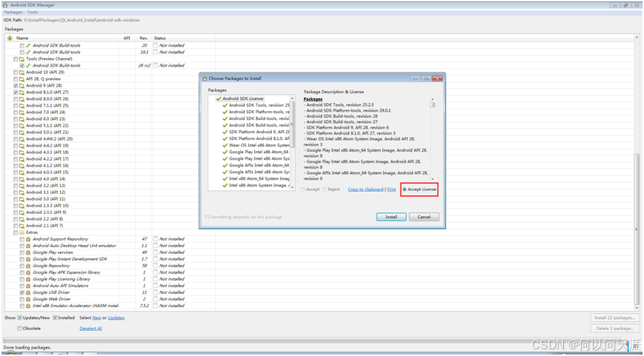
Task: Toggle the Installed show filter checkbox
Action: coord(55,318)
